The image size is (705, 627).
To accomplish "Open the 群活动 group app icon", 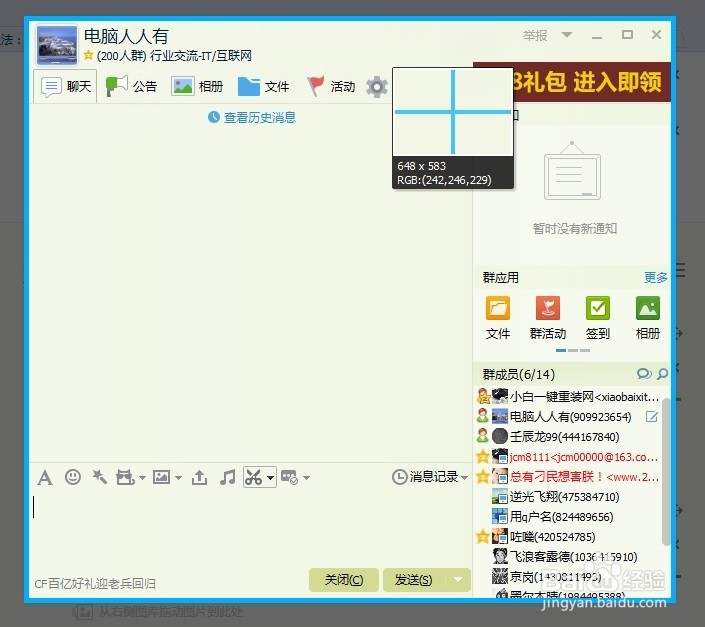I will point(548,308).
